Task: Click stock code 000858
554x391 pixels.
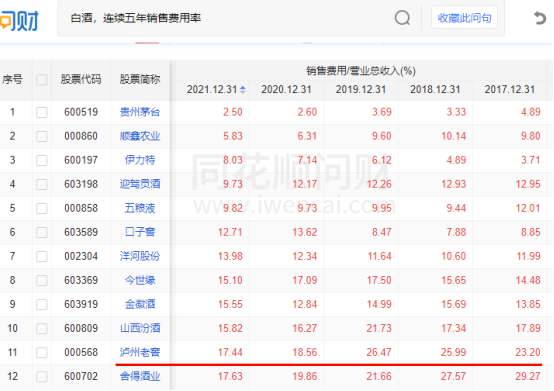Action: click(81, 208)
